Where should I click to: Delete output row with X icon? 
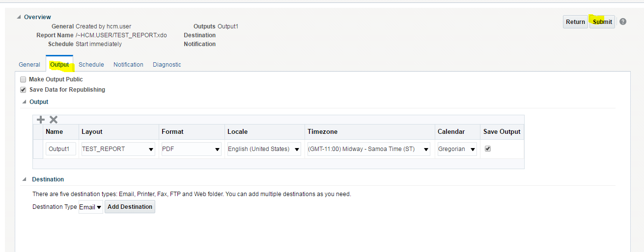54,120
